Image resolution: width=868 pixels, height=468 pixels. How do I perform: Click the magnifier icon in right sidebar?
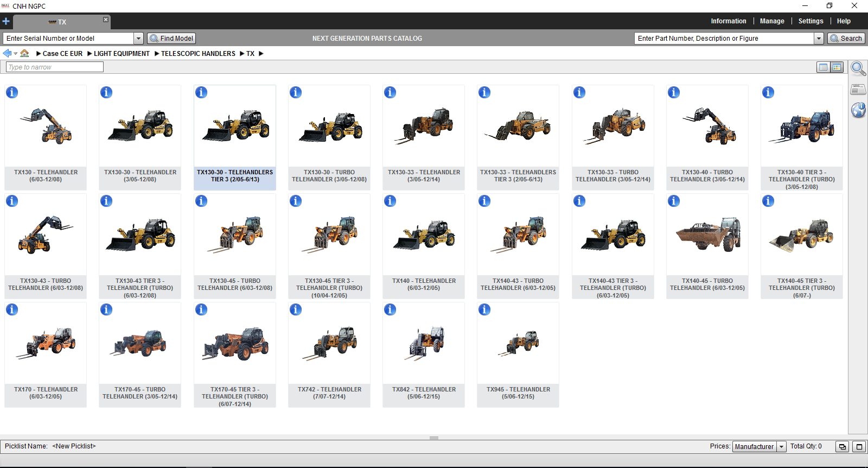pos(858,68)
